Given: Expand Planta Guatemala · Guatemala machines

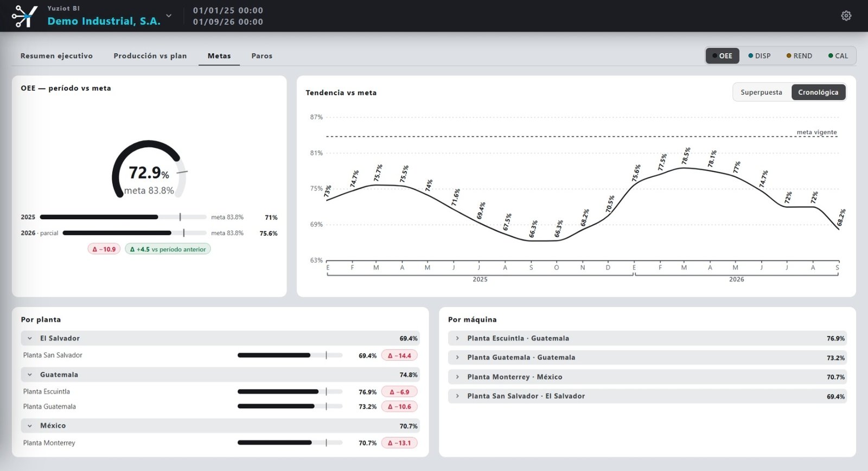Looking at the screenshot, I should point(647,358).
